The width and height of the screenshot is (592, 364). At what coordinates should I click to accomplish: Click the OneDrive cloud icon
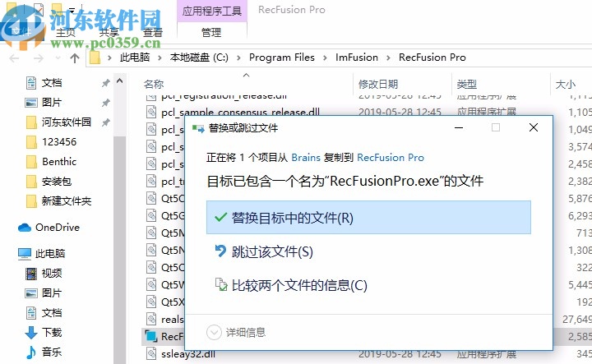click(25, 228)
